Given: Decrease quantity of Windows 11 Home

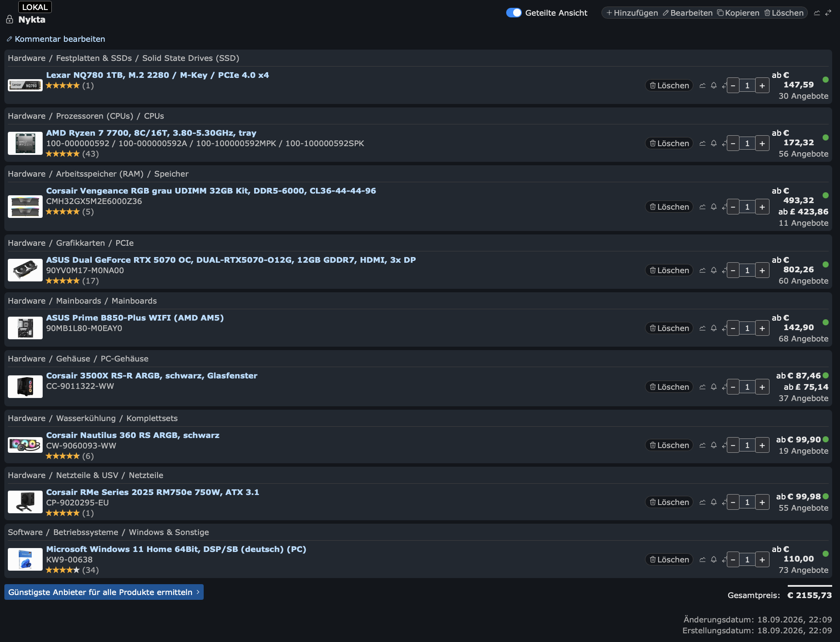Looking at the screenshot, I should click(x=733, y=560).
